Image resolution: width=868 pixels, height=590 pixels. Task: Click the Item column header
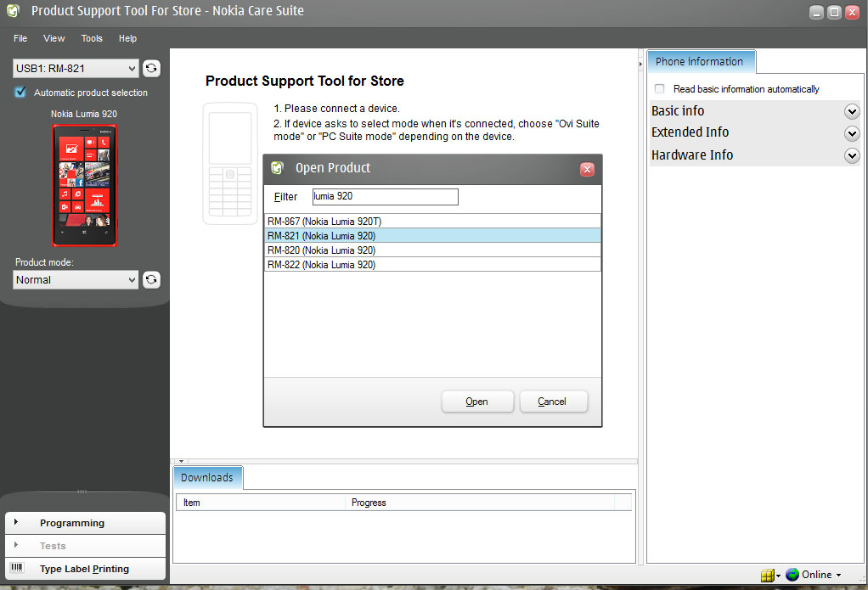click(x=261, y=503)
